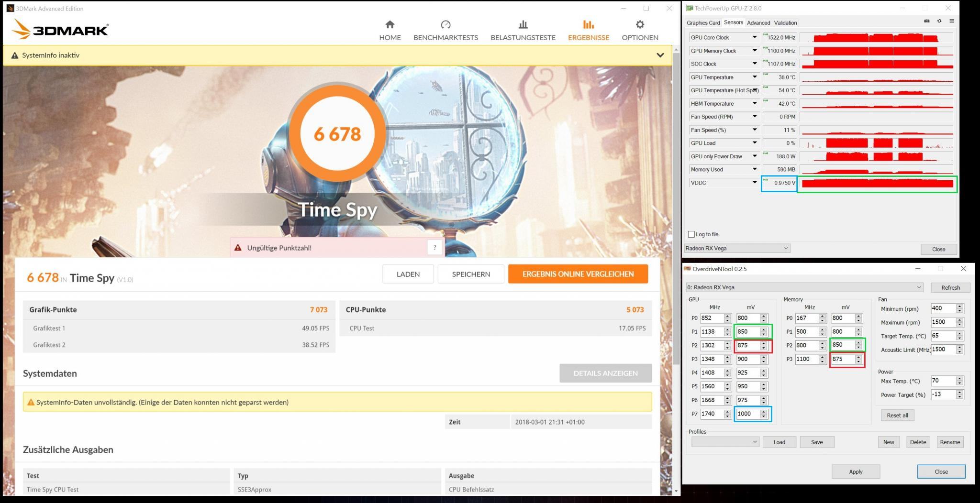Enable Log to file in GPU-Z
Viewport: 980px width, 503px height.
(x=691, y=234)
